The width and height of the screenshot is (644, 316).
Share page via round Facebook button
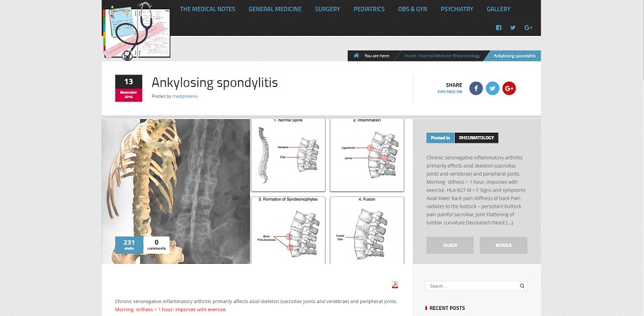[x=476, y=88]
